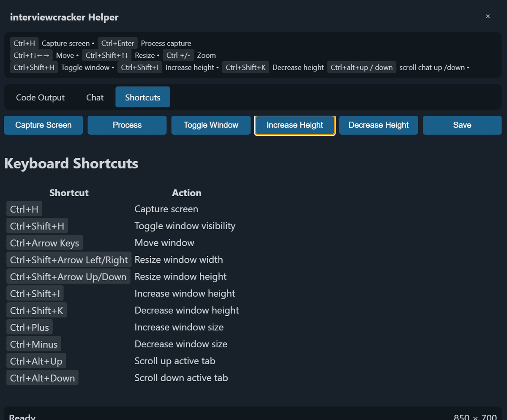Click the 'Scroll down active tab' action text

[x=181, y=378]
